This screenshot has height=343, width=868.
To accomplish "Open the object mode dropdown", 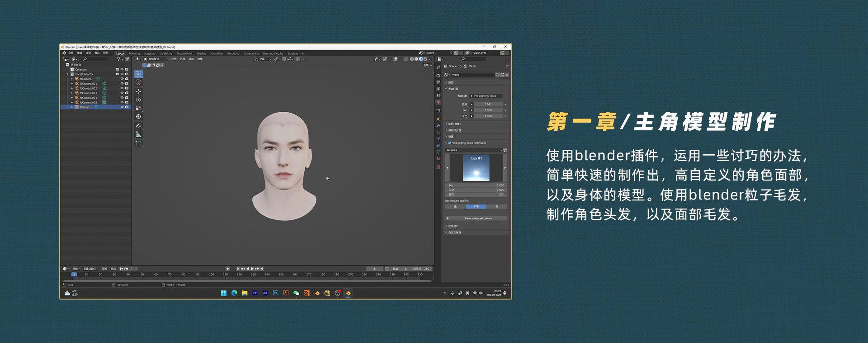I will tap(156, 59).
